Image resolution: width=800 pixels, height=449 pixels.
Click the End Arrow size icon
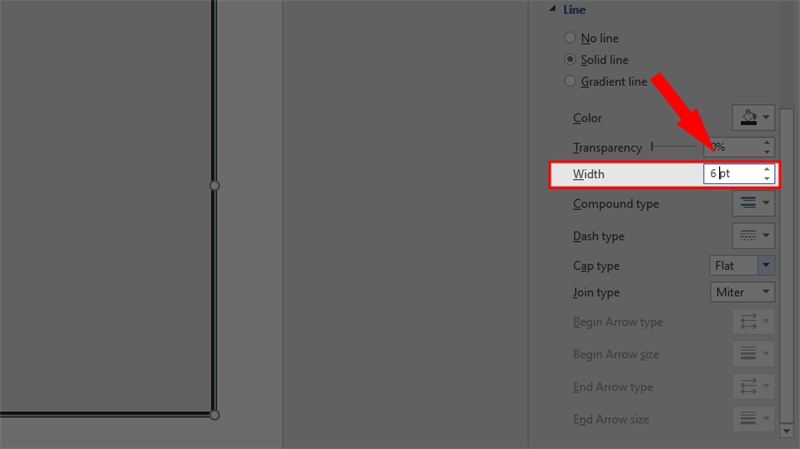pos(748,418)
